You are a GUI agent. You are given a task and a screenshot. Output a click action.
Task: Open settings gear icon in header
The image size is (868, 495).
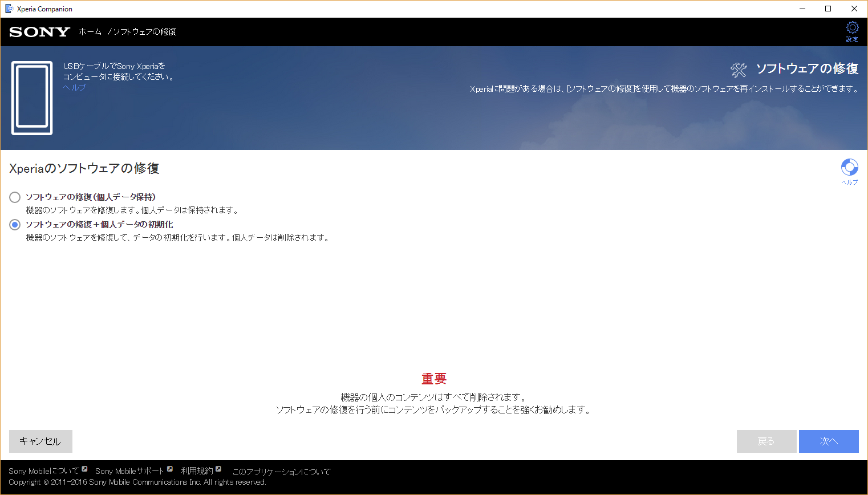(852, 29)
